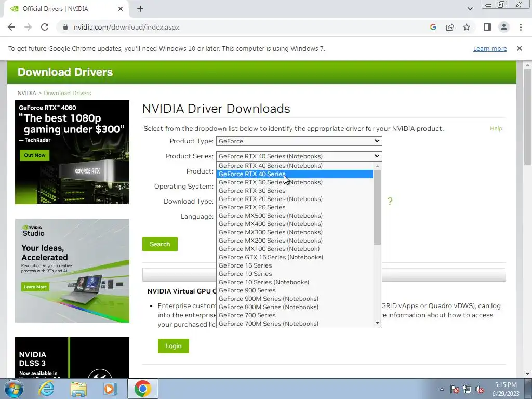Choose GeForce GTX 16 Series (Notebooks)
The height and width of the screenshot is (399, 532).
coord(295,257)
